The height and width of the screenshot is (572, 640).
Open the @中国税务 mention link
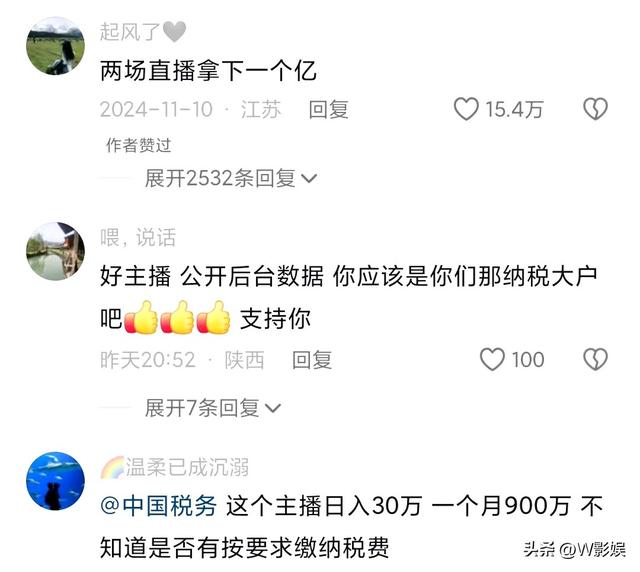tap(158, 506)
